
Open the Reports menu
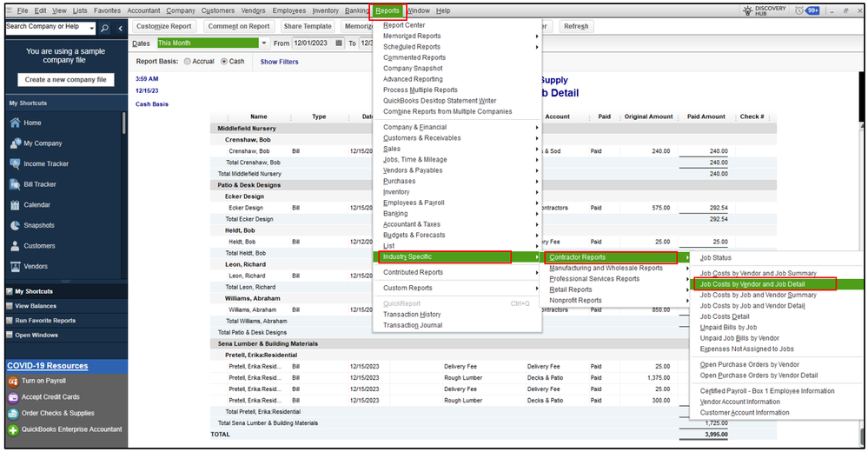tap(387, 10)
